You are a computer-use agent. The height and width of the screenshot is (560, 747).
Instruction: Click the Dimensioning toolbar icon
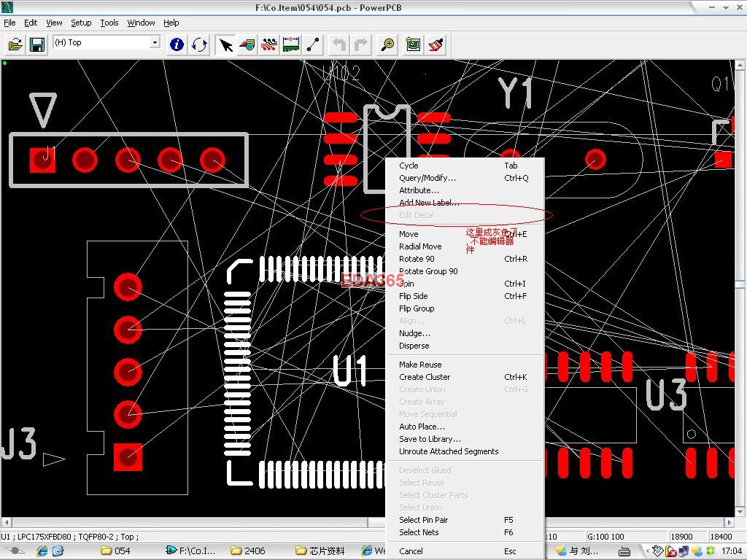point(291,44)
